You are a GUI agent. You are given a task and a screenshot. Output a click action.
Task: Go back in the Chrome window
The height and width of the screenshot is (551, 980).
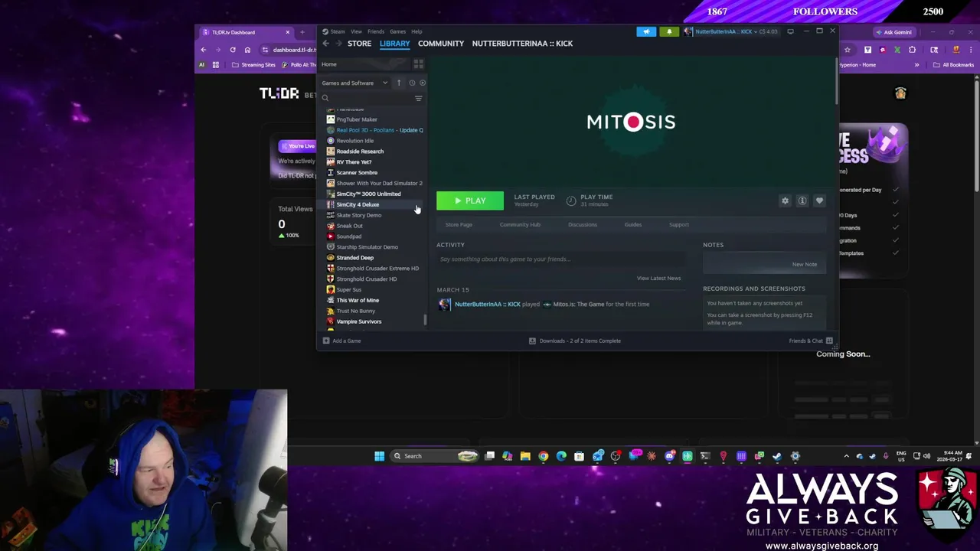(204, 50)
